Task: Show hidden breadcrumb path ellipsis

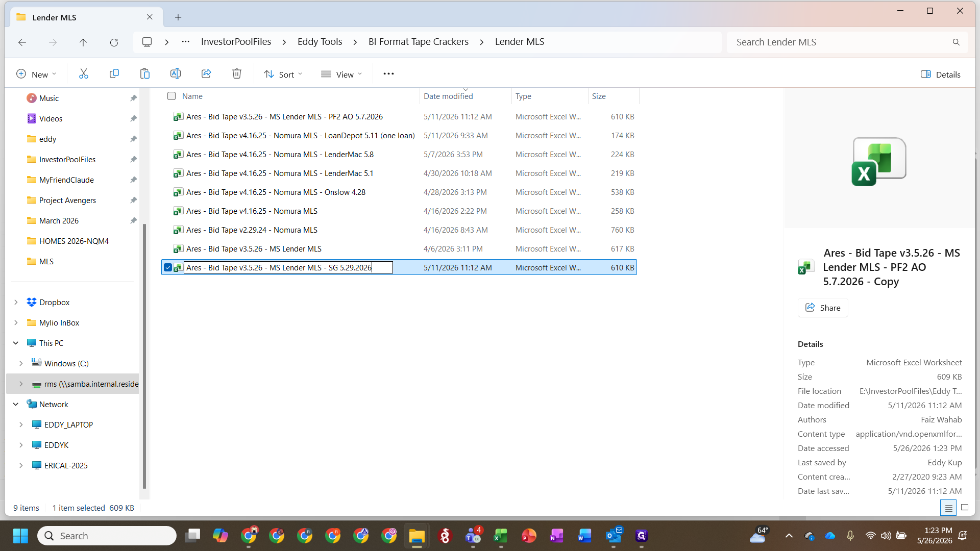Action: (186, 42)
